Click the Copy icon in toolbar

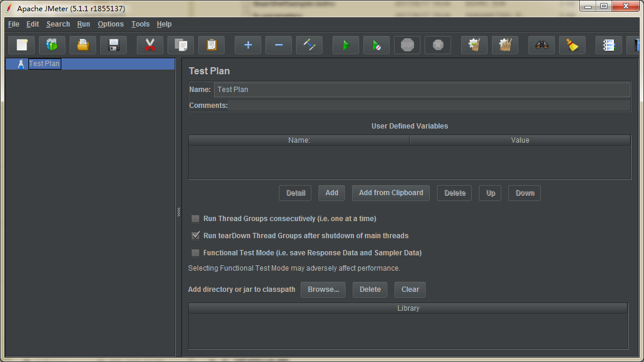pos(180,45)
